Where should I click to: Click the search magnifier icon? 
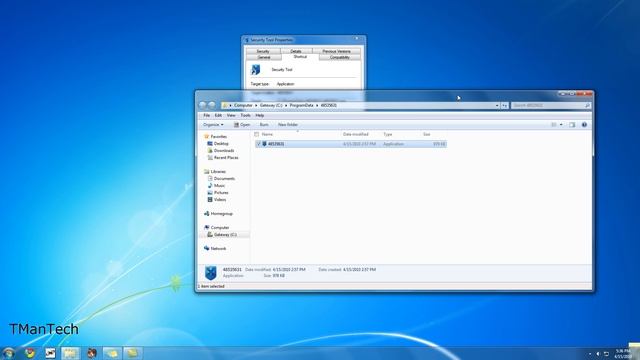point(587,105)
